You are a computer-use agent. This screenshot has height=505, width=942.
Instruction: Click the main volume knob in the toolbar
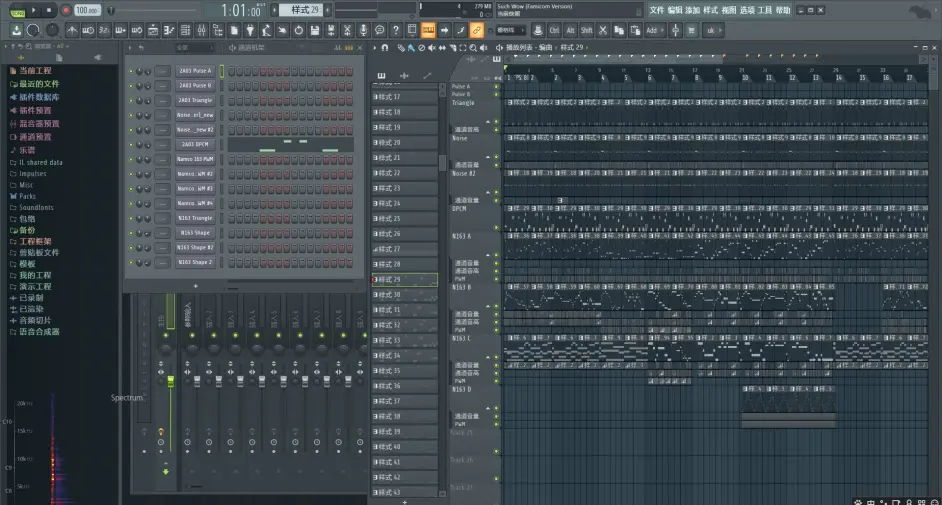pos(33,30)
